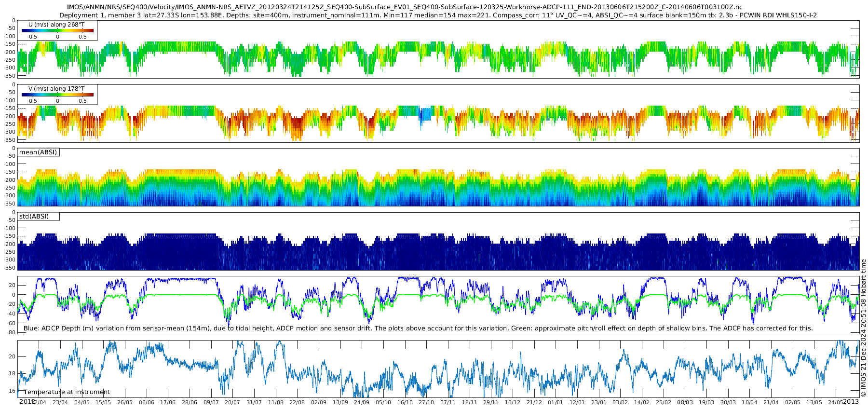Click the '21/04' date tick label
Screen dimensions: 868x410
tap(771, 402)
